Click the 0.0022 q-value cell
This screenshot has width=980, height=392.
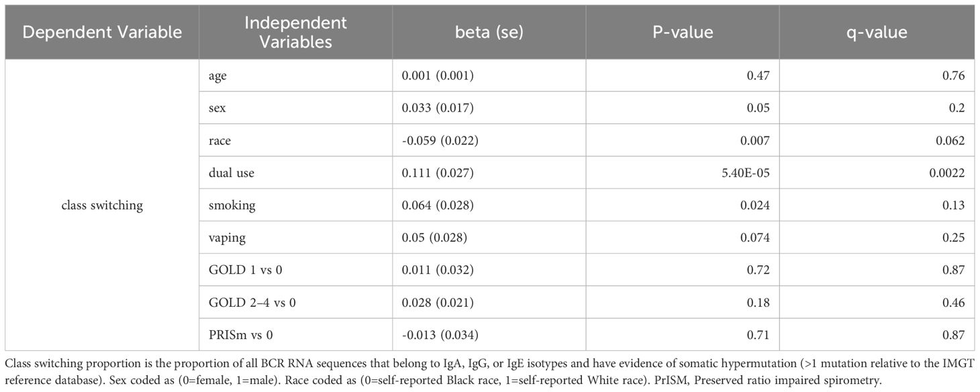[877, 173]
